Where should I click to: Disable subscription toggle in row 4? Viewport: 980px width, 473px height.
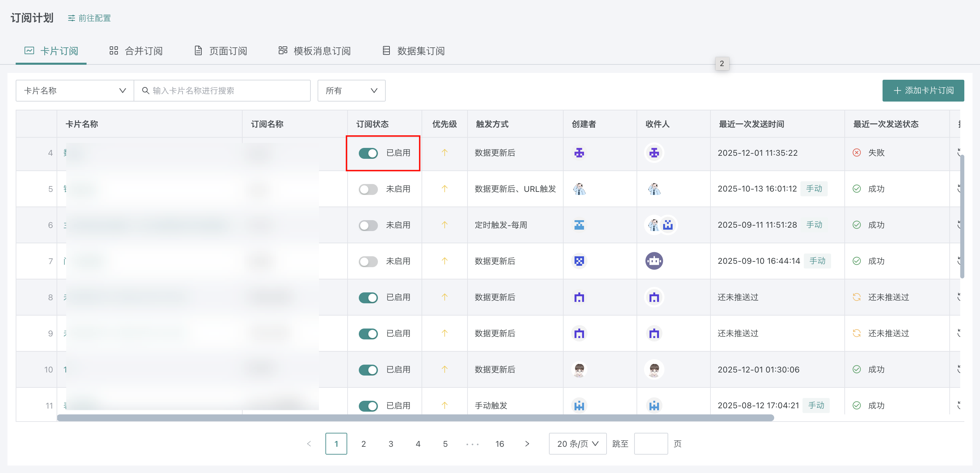pyautogui.click(x=368, y=153)
